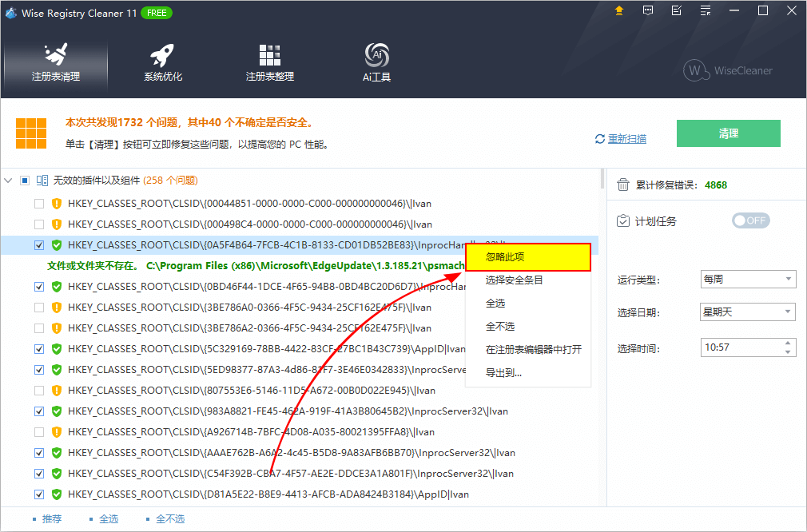Image resolution: width=807 pixels, height=532 pixels.
Task: Open the 系统优化 rocket icon
Action: pyautogui.click(x=163, y=63)
